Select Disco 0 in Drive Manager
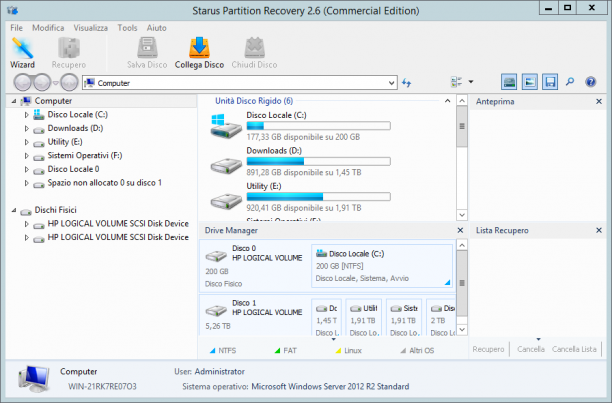The width and height of the screenshot is (612, 403). (254, 266)
